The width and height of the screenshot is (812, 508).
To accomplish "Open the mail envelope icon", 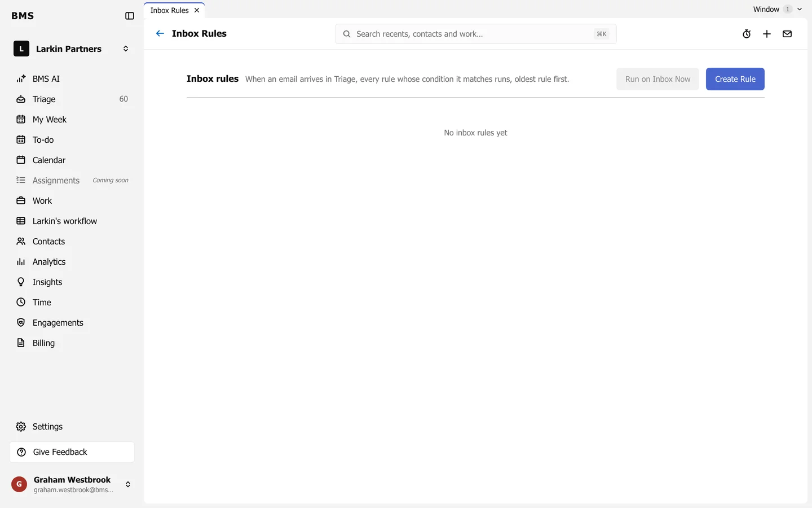I will coord(787,34).
